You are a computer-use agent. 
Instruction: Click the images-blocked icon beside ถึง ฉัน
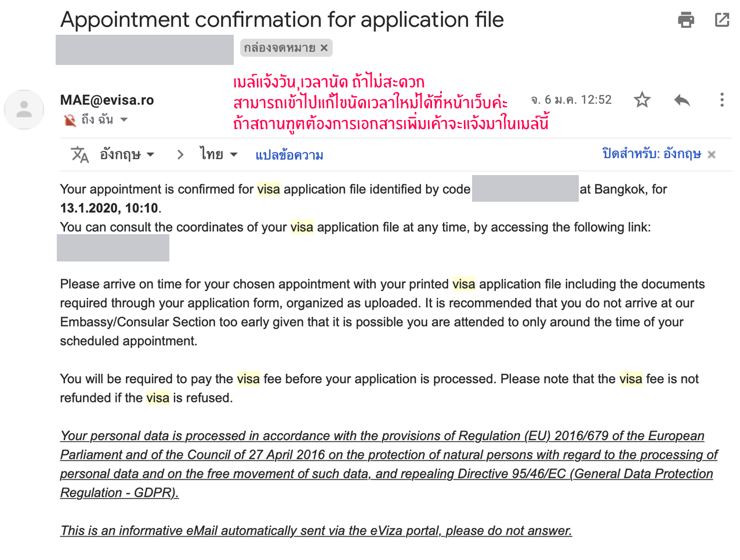70,120
